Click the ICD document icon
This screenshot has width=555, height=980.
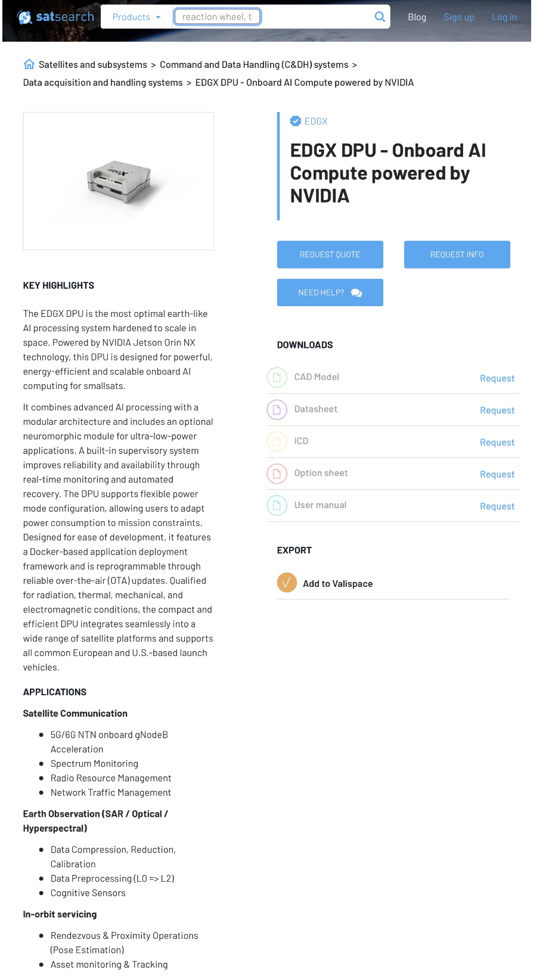pos(277,441)
